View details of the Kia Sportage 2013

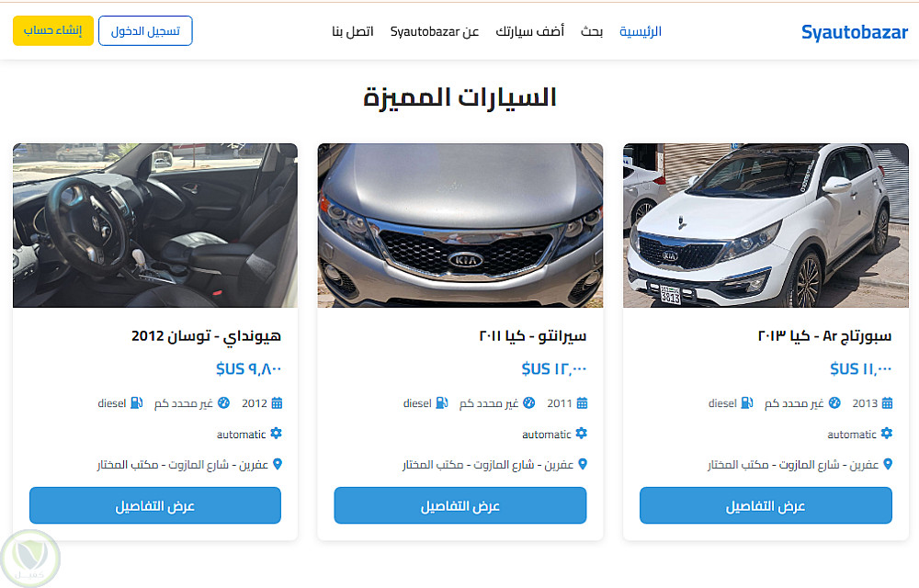click(766, 505)
